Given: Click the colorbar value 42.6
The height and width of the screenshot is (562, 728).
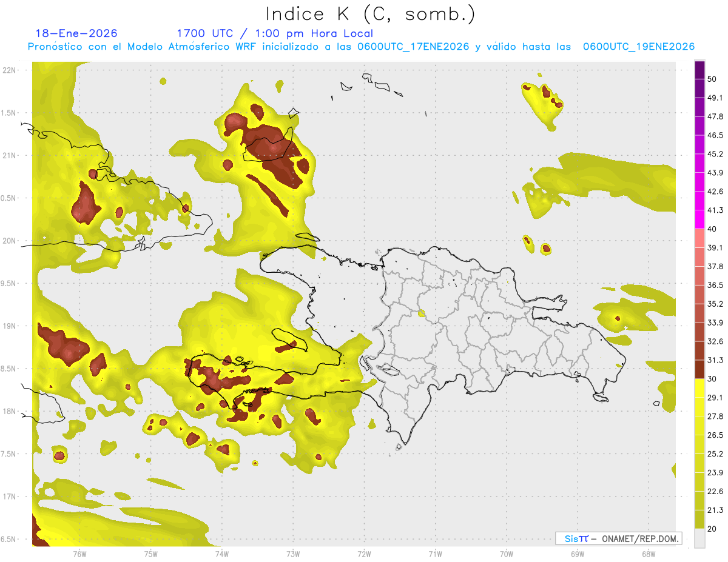Looking at the screenshot, I should tap(715, 192).
